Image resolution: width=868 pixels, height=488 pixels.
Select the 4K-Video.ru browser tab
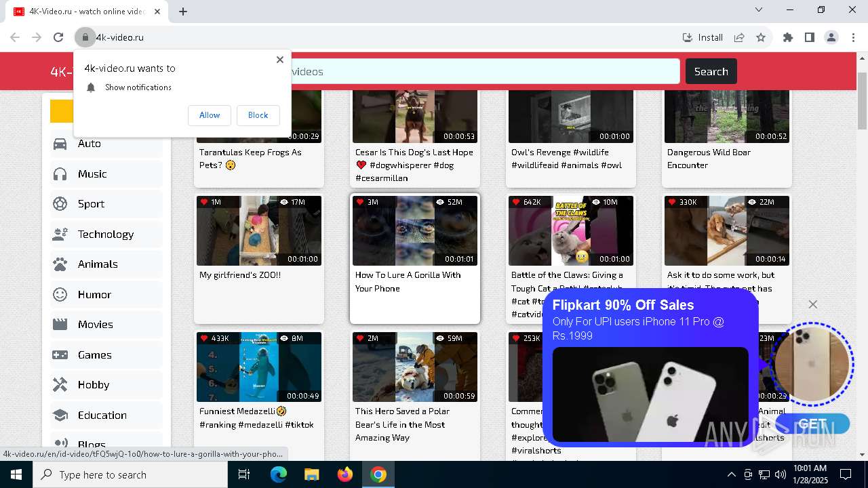[x=87, y=12]
